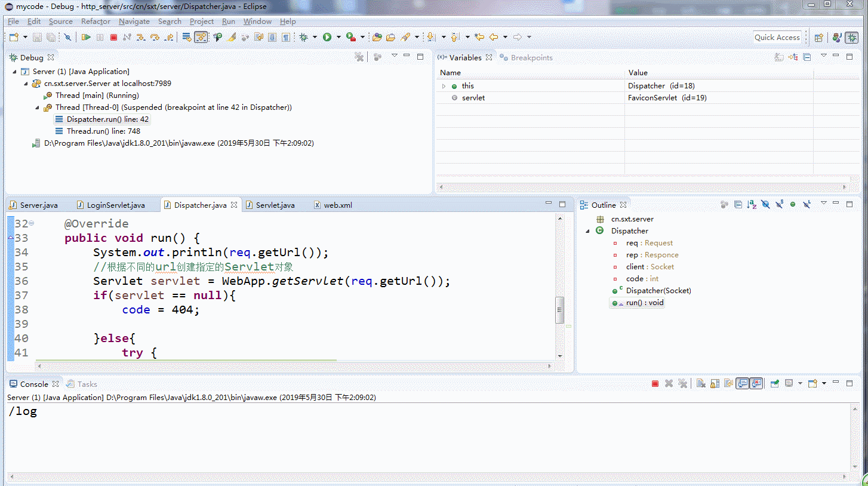Expand the 'this' variable row

point(444,86)
